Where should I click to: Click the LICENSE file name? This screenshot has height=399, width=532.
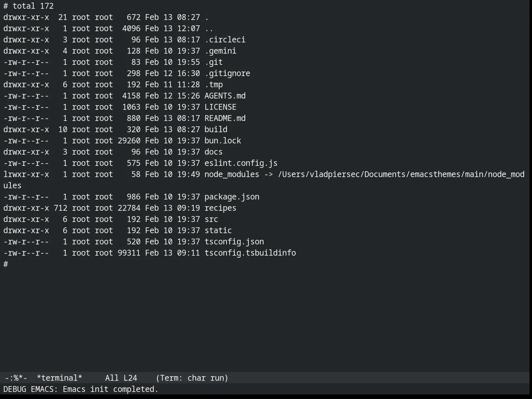[220, 107]
